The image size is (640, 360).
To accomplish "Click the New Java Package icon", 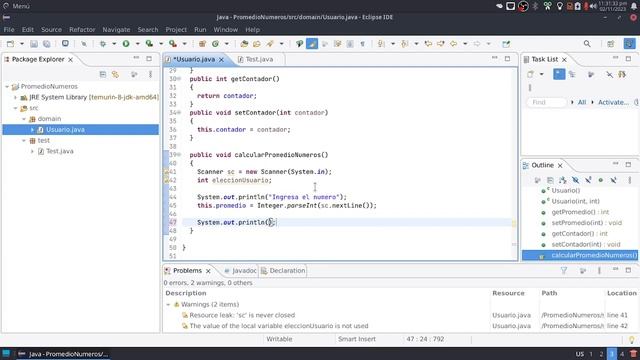I will [202, 44].
